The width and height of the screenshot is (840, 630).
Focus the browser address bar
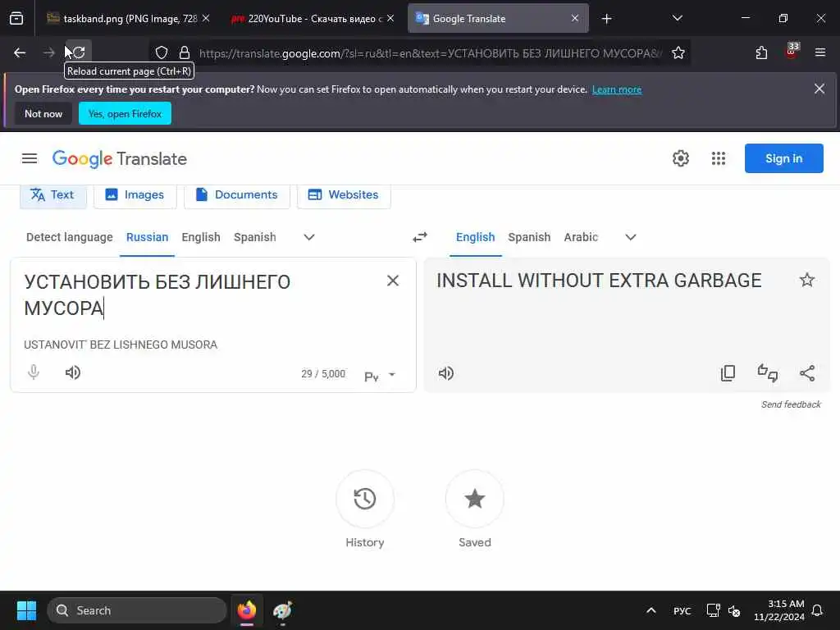pos(428,53)
